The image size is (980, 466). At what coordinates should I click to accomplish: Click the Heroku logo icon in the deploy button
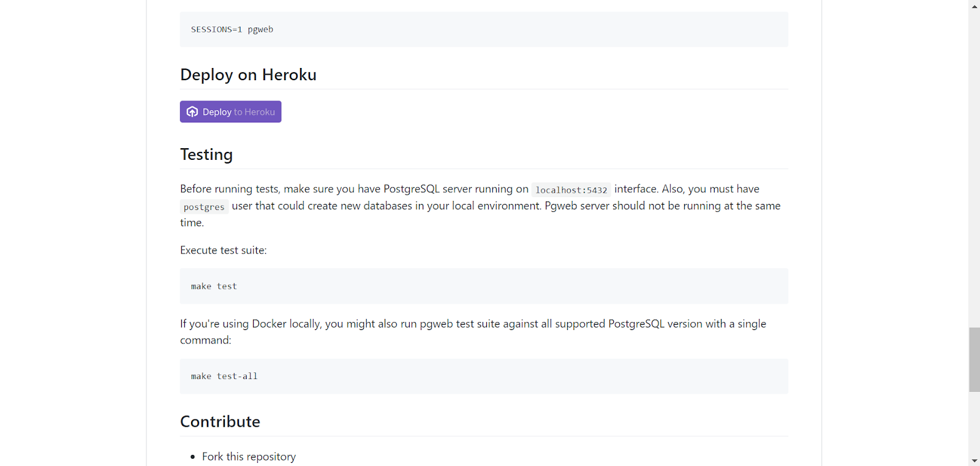(x=192, y=111)
